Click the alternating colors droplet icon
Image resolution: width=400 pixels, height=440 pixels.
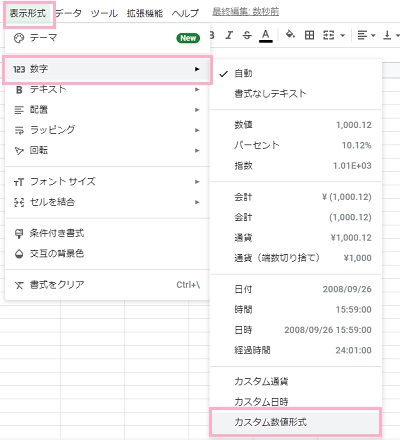pyautogui.click(x=19, y=254)
